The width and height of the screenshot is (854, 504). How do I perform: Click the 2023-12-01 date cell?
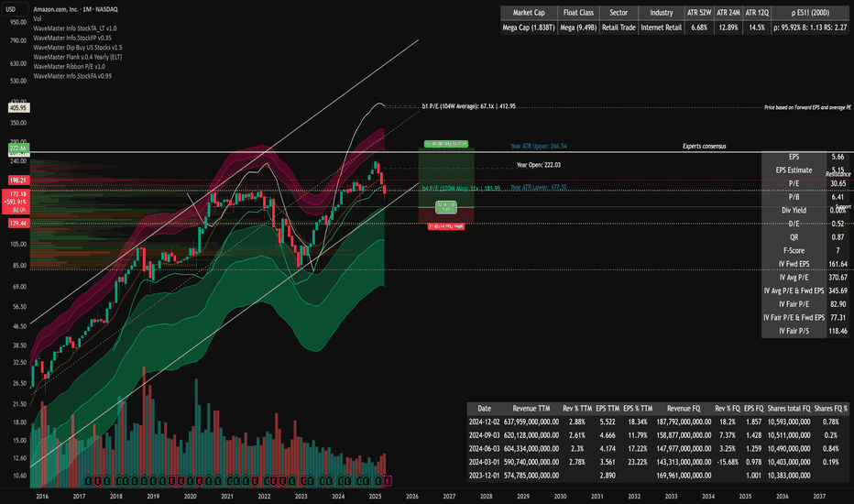point(484,475)
